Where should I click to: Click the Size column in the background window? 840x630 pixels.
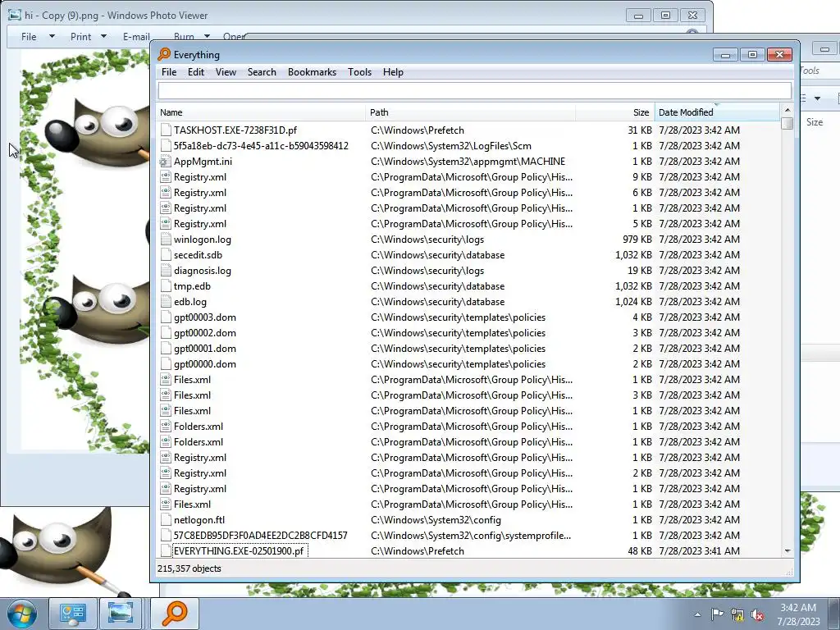pyautogui.click(x=815, y=122)
